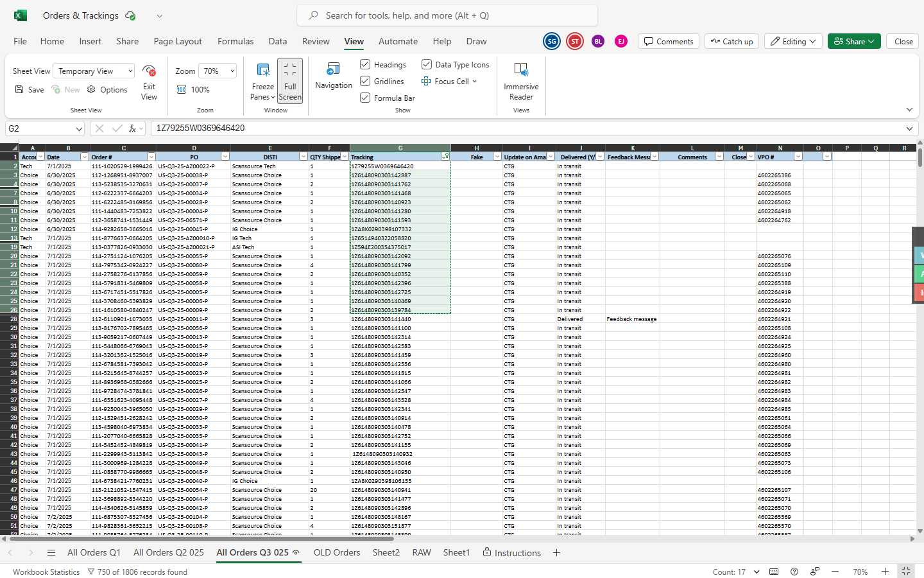
Task: Uncheck the Formula Bar checkbox
Action: click(365, 98)
